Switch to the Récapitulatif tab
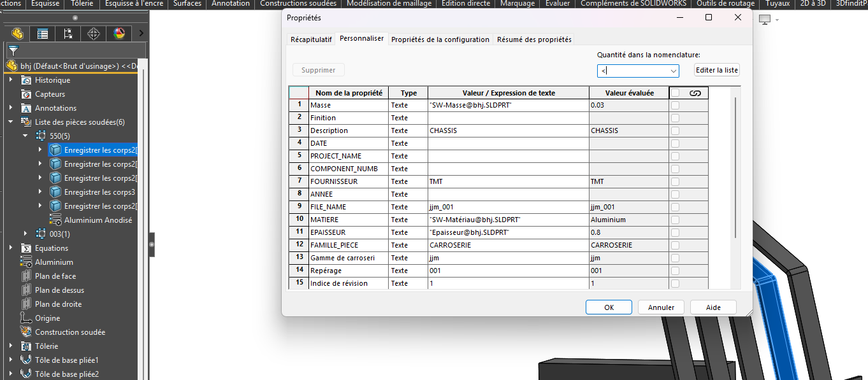 pyautogui.click(x=311, y=39)
